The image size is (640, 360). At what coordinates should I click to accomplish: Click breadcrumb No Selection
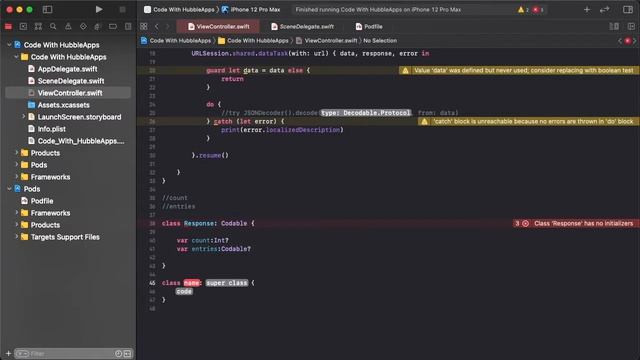(x=380, y=40)
